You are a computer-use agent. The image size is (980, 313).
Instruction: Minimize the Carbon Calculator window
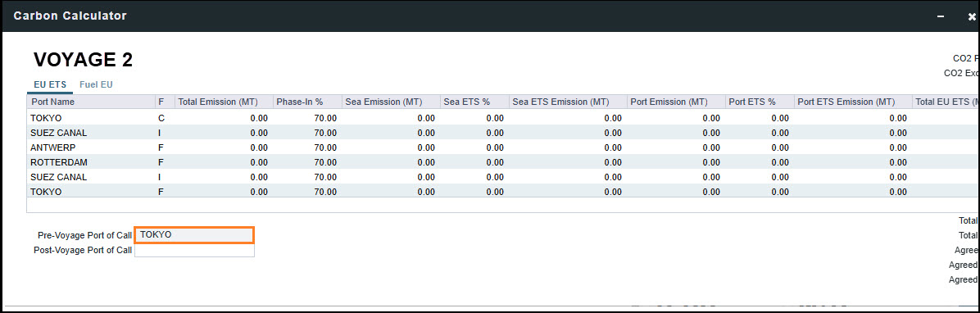(x=941, y=17)
